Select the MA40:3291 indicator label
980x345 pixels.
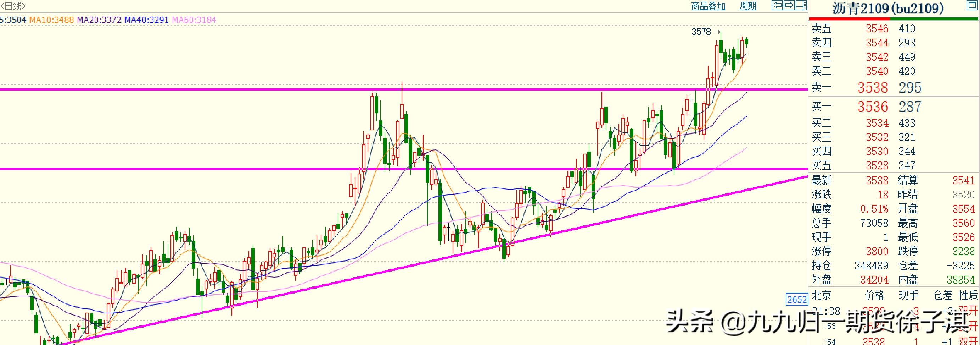[146, 20]
